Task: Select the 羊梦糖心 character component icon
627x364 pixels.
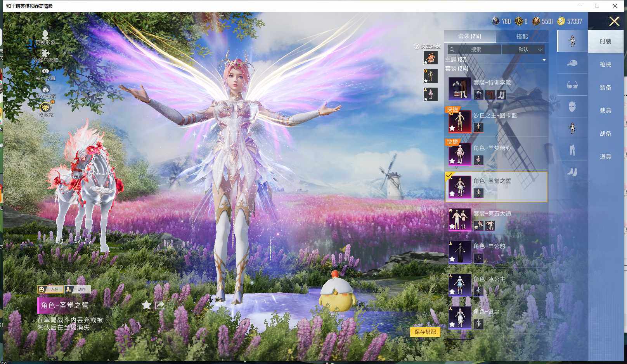Action: tap(478, 160)
